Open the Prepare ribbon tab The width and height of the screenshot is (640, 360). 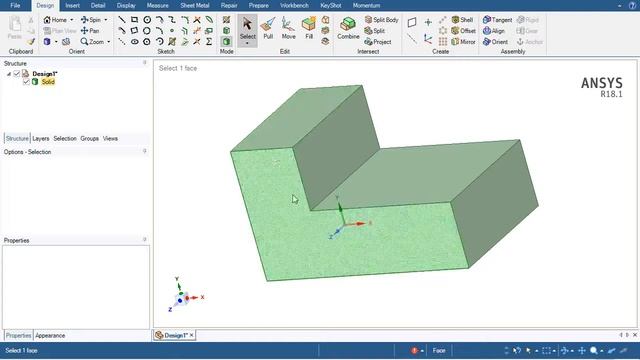coord(259,5)
